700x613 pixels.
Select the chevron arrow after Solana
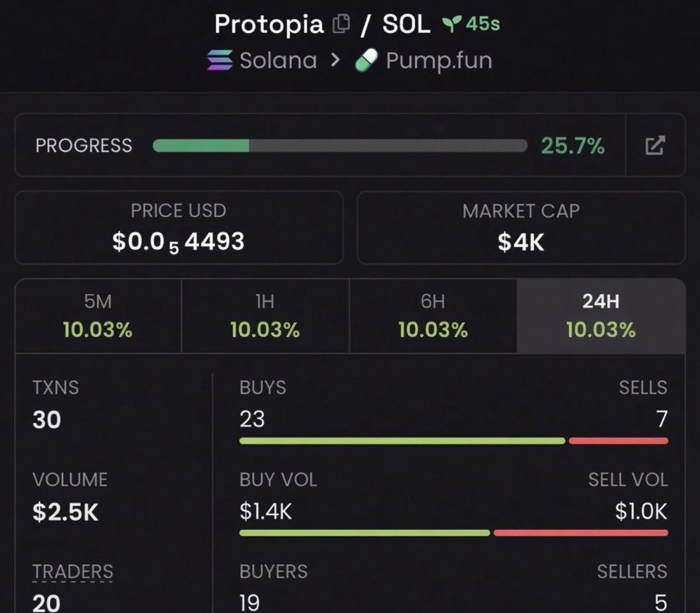[x=336, y=60]
